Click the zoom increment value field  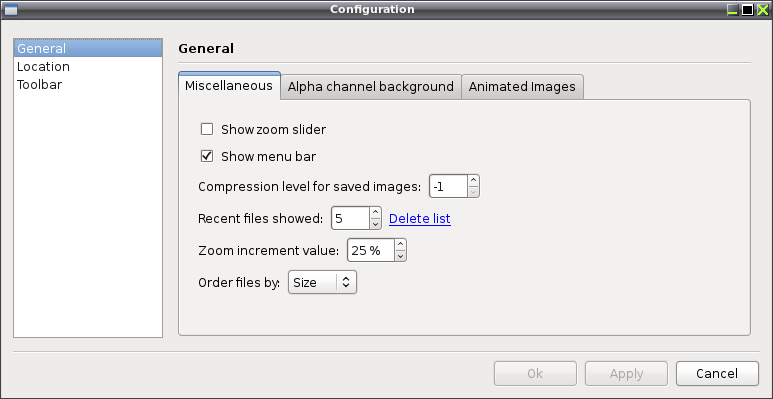(371, 251)
